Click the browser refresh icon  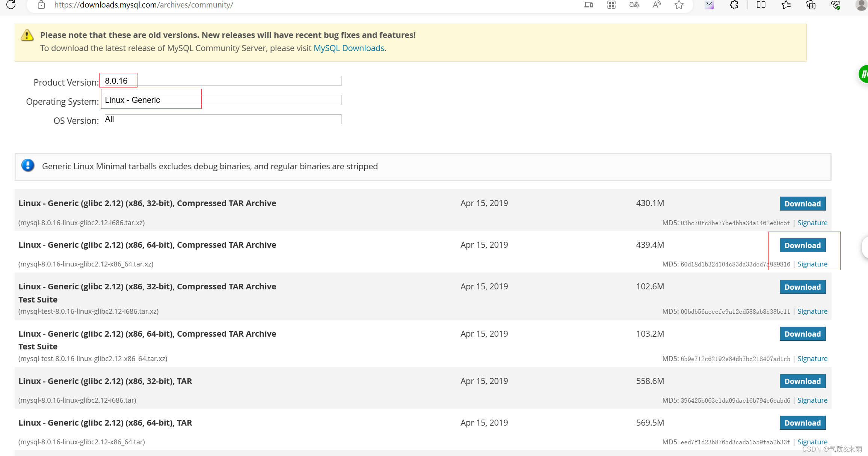pos(11,5)
